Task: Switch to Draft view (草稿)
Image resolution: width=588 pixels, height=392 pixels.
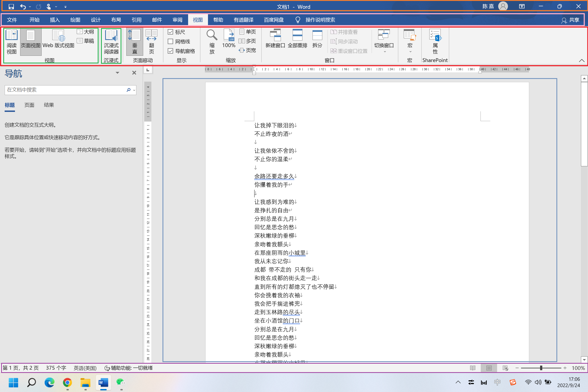Action: point(85,41)
